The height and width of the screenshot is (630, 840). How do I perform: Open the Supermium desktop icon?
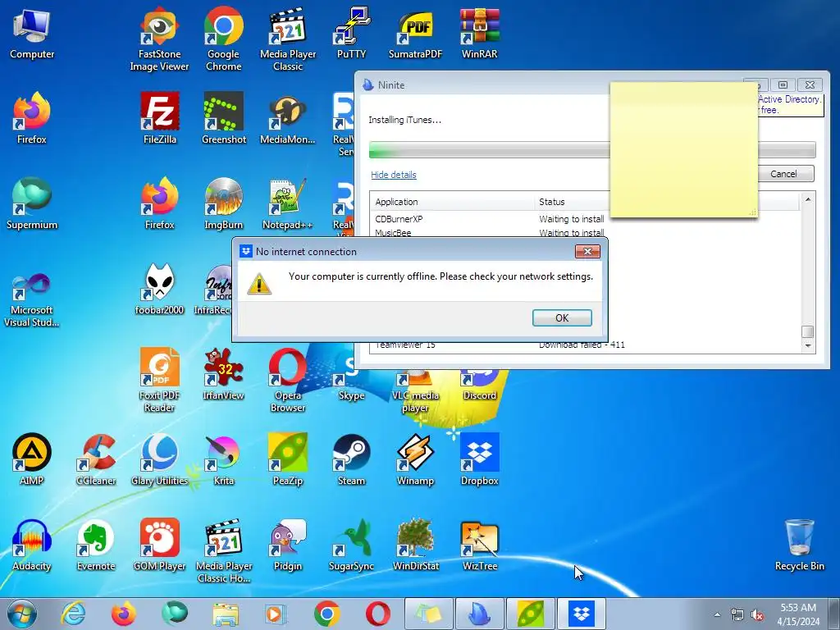[x=32, y=204]
